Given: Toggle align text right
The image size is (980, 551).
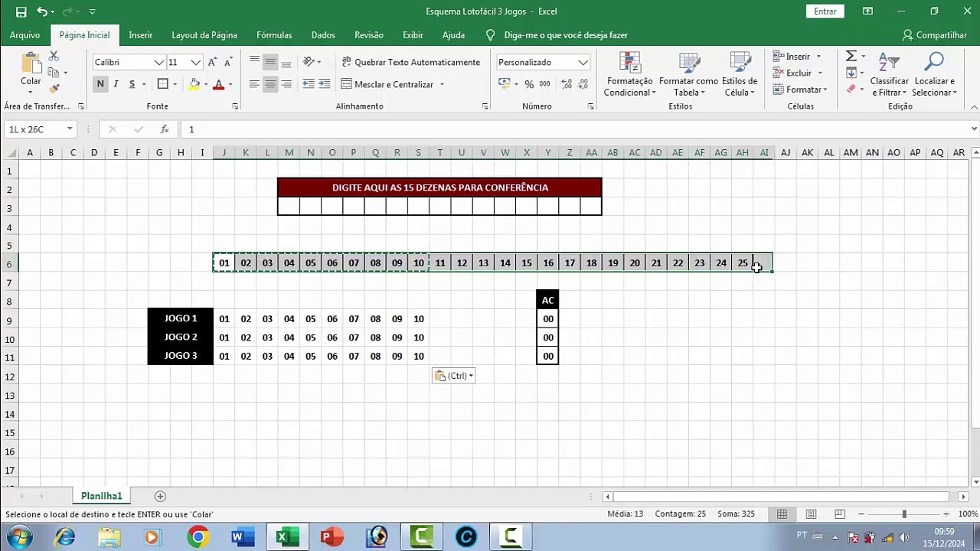Looking at the screenshot, I should (x=286, y=84).
